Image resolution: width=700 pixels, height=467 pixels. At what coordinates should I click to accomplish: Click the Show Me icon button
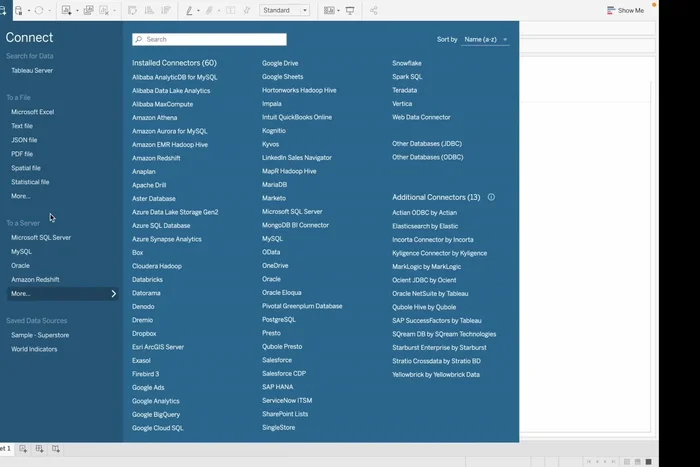[625, 10]
